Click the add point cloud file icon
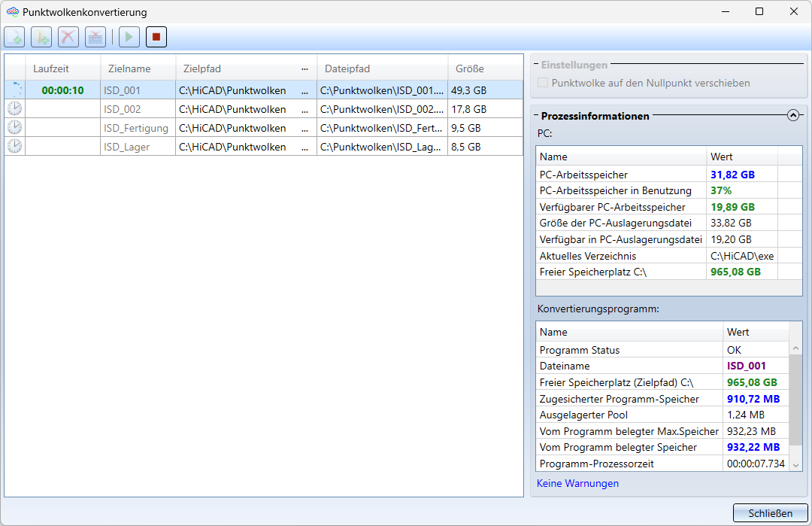The width and height of the screenshot is (812, 526). [x=15, y=37]
